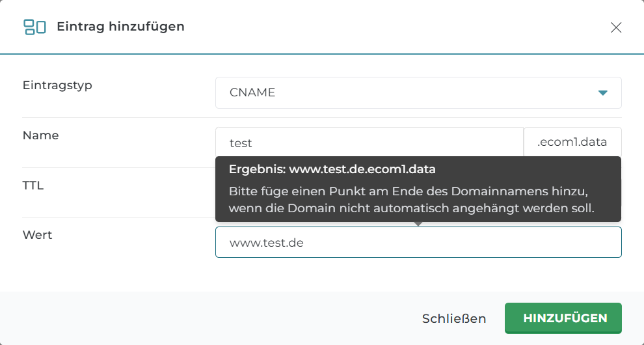This screenshot has width=644, height=345.
Task: Click the Eintragstyp label
Action: click(x=57, y=85)
